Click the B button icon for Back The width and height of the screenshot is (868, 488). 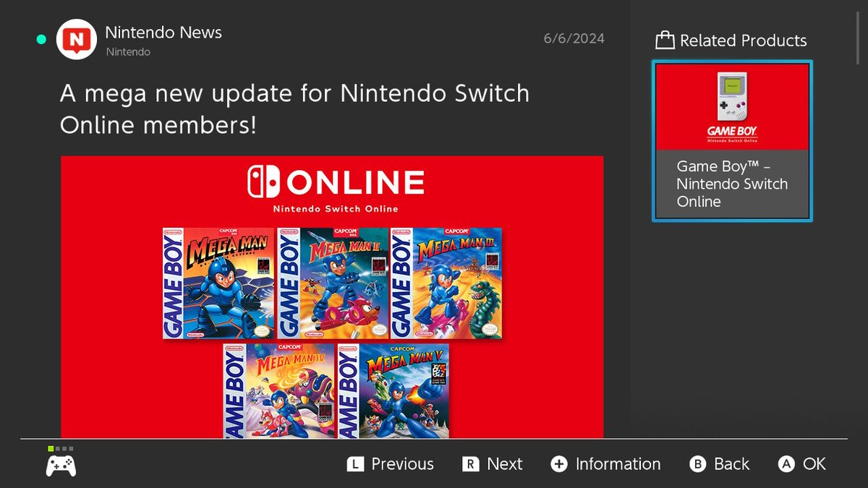[697, 464]
